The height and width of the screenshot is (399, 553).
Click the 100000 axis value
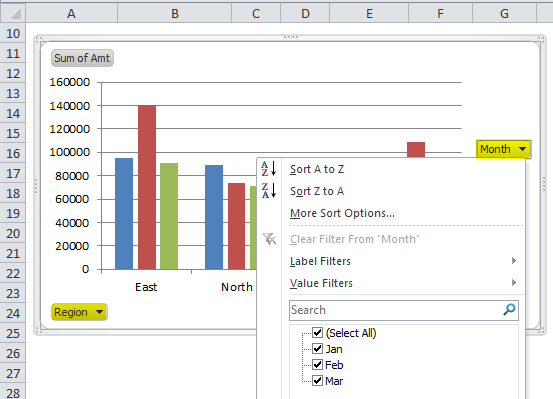[x=70, y=152]
